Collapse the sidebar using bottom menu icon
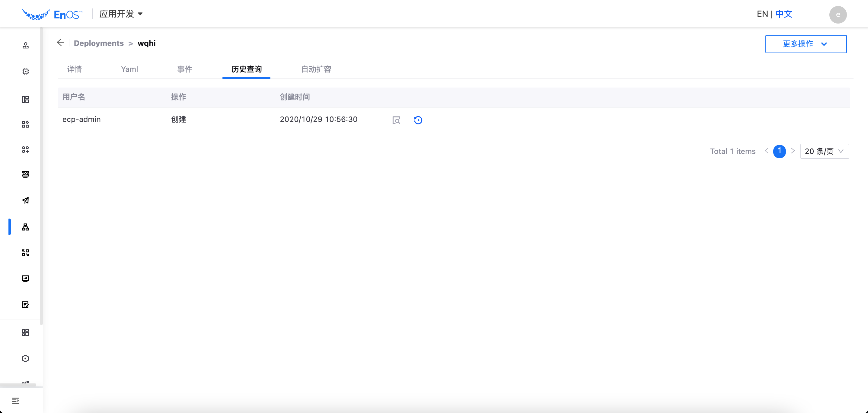The image size is (868, 413). coord(15,401)
